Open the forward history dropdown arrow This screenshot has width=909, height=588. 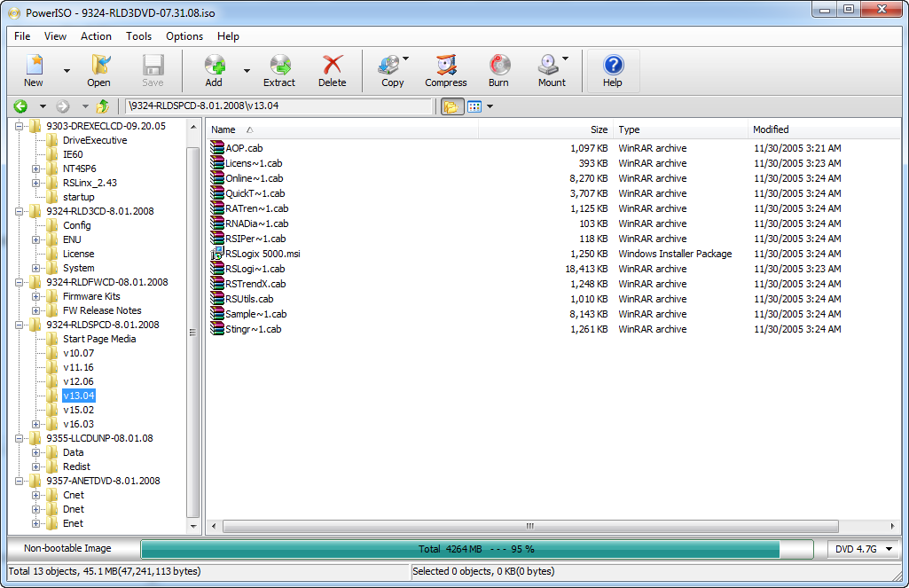click(x=85, y=106)
